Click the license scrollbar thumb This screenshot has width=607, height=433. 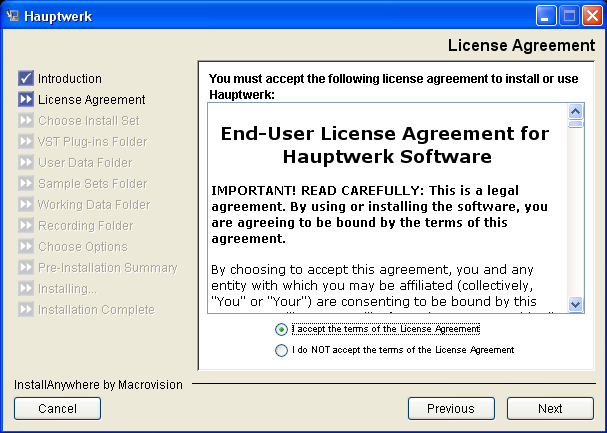(576, 124)
